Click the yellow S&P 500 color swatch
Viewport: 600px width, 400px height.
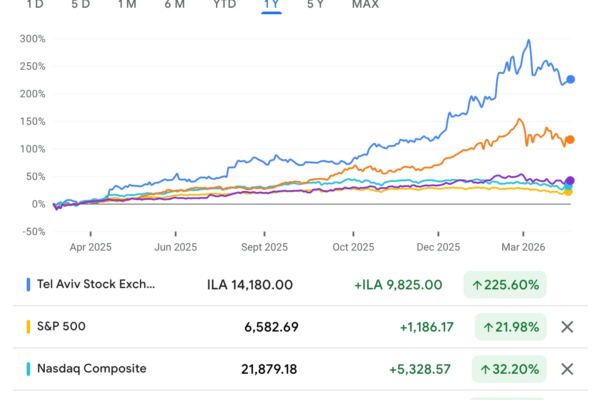[28, 327]
